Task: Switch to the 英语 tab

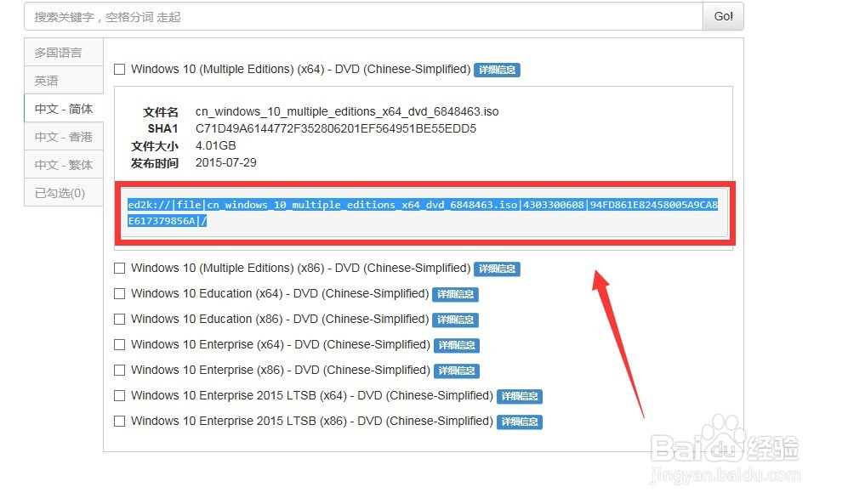Action: click(64, 81)
